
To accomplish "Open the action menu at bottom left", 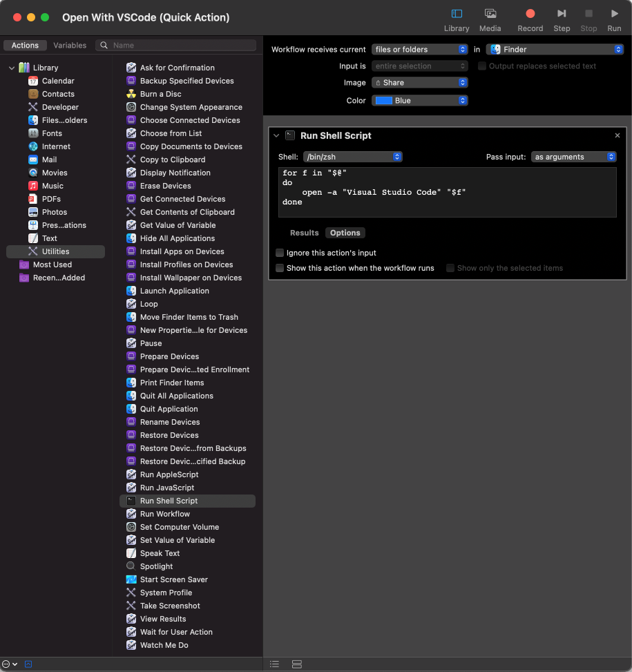I will [10, 664].
